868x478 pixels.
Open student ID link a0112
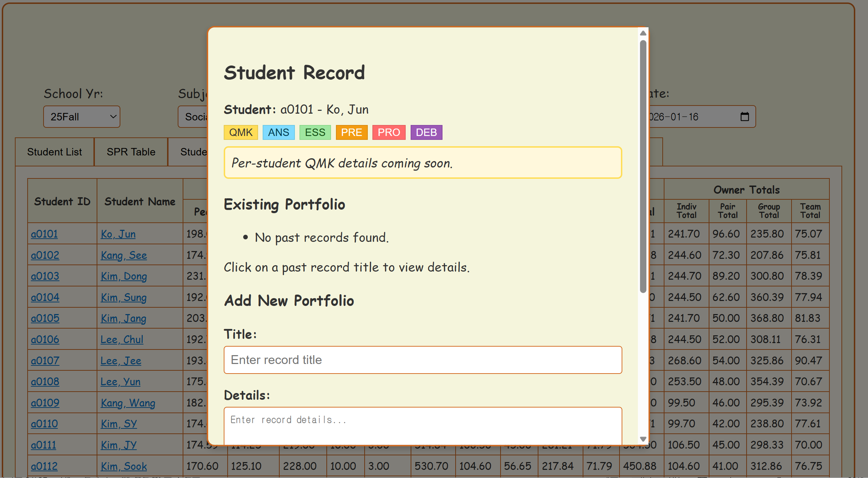[x=44, y=466]
